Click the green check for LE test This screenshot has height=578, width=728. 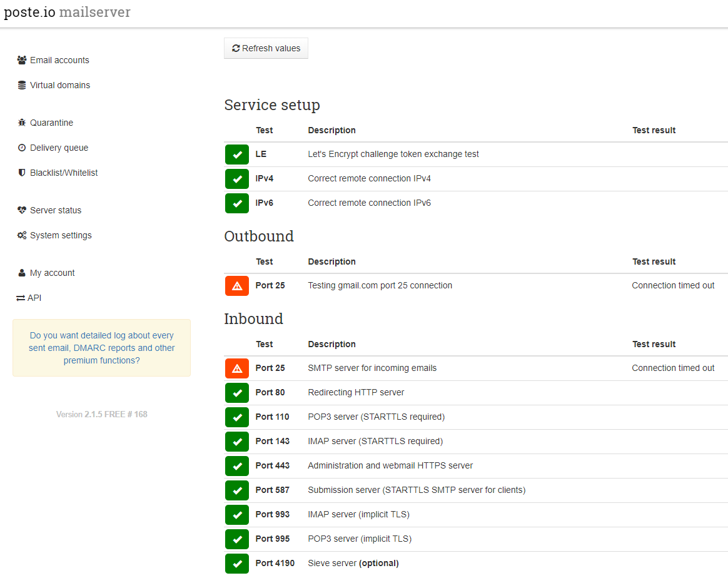(x=237, y=155)
